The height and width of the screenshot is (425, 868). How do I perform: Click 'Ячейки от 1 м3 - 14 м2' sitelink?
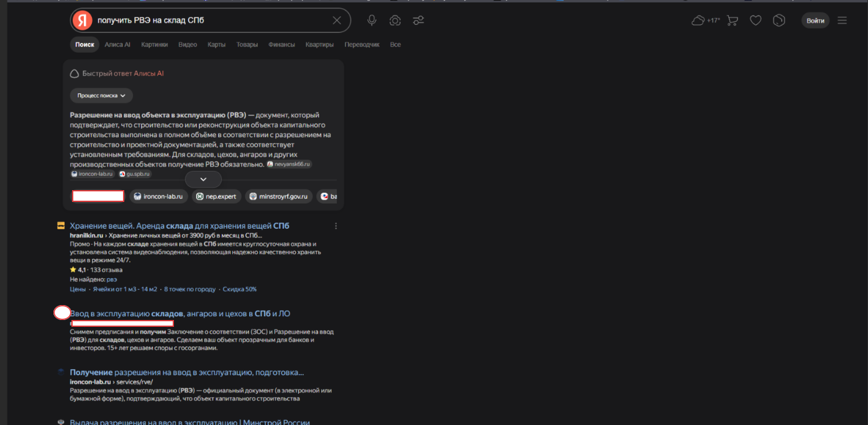(125, 289)
